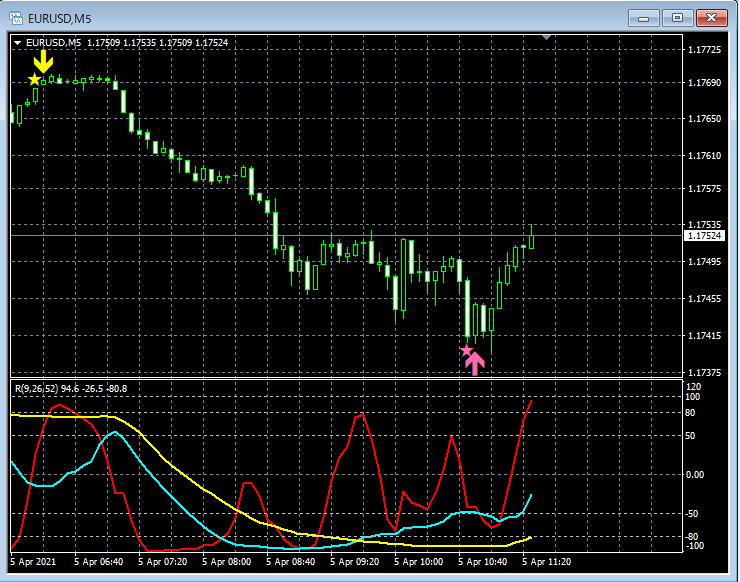Click the 5 Apr 08:00 time label

point(227,562)
